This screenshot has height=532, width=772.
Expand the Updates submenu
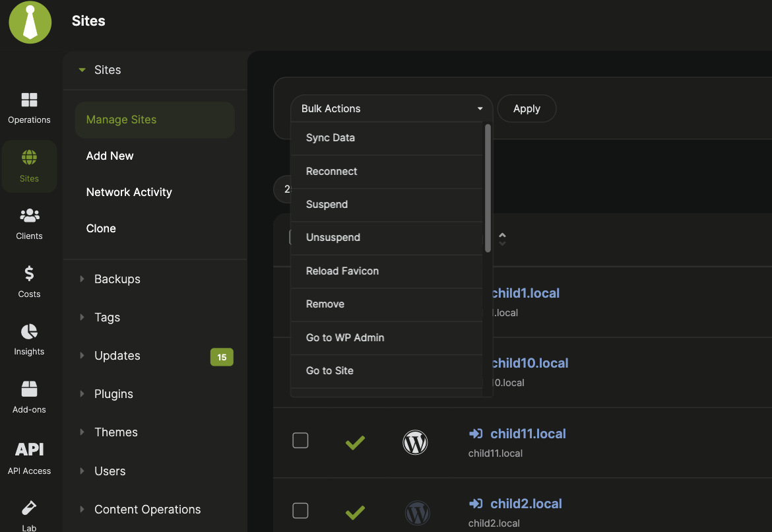pos(82,356)
